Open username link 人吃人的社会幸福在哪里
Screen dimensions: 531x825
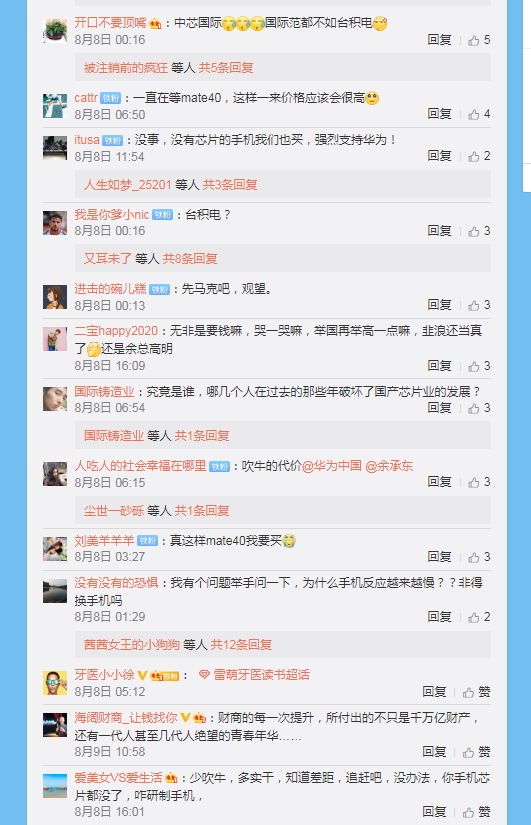140,466
